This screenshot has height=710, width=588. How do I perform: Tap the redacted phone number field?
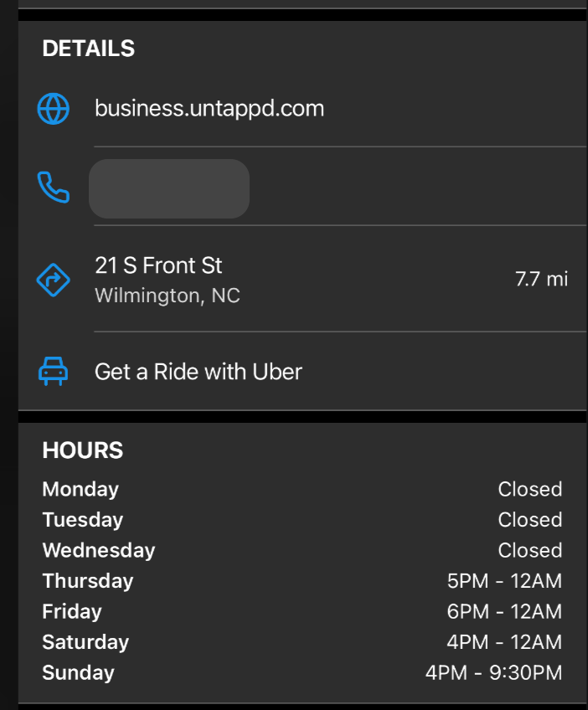(x=169, y=188)
